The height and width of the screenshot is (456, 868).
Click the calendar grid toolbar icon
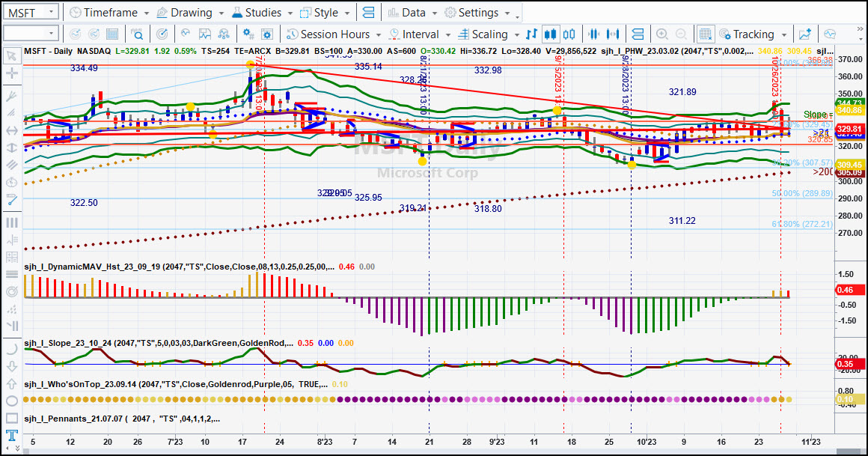pyautogui.click(x=112, y=34)
